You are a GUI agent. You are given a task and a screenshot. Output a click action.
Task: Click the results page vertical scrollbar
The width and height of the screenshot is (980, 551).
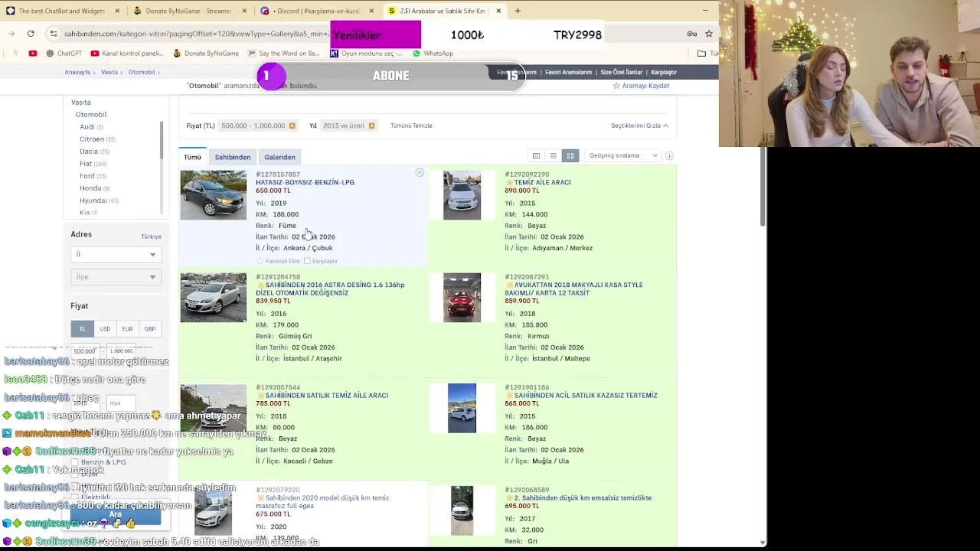tap(762, 186)
